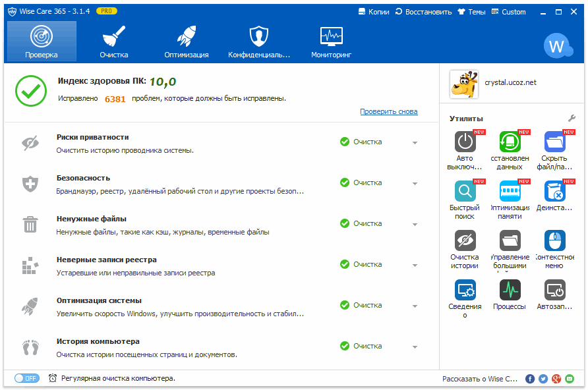Image resolution: width=588 pixels, height=390 pixels.
Task: Share on Google Plus icon
Action: pos(556,379)
